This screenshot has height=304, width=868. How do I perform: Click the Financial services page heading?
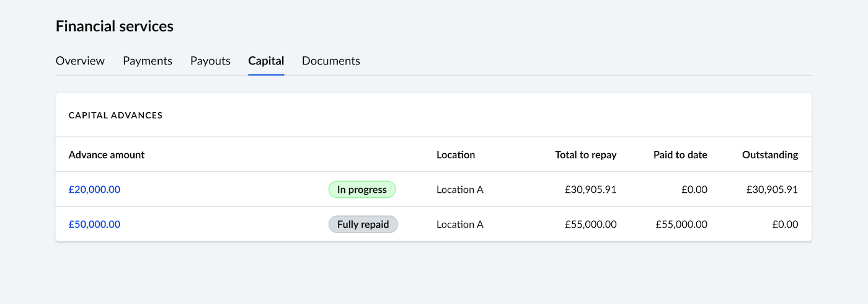(115, 26)
